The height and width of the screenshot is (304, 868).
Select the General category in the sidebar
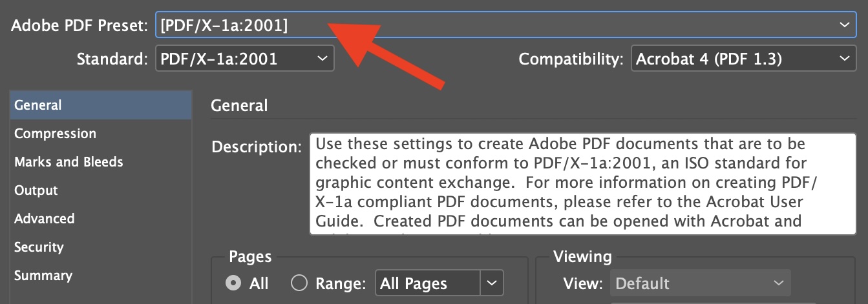[101, 105]
